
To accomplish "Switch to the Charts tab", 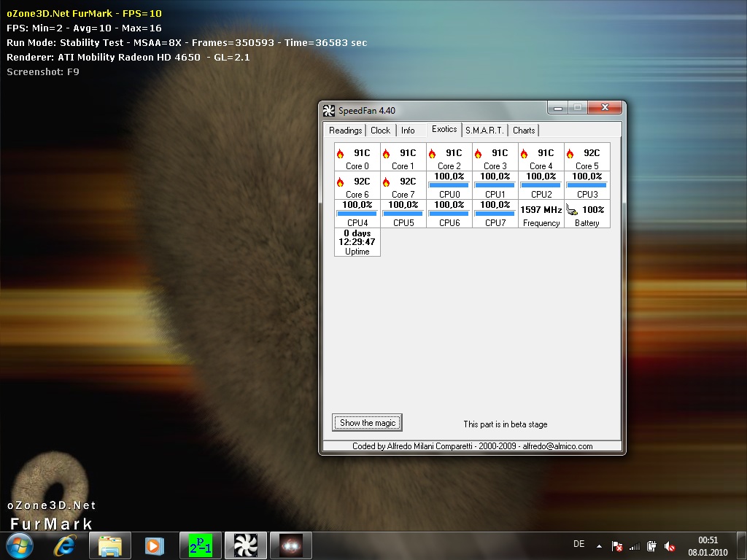I will 524,131.
